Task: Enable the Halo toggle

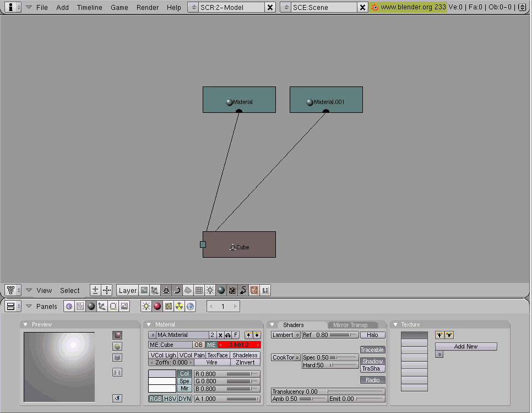Action: 372,335
